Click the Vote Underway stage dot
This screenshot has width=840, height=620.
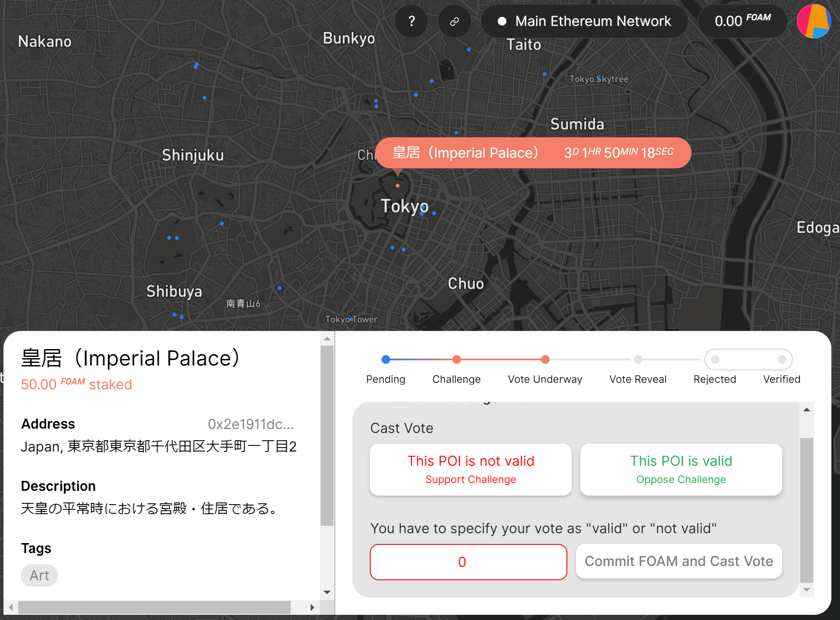point(545,359)
